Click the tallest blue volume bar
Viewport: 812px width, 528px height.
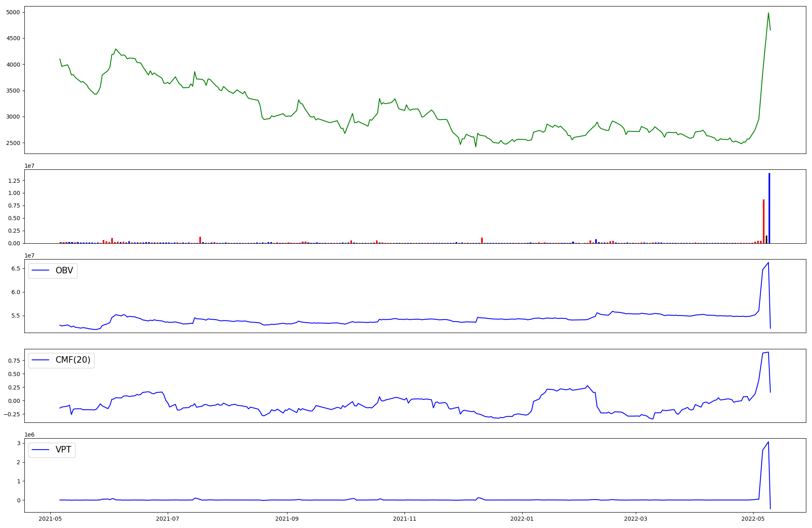769,207
